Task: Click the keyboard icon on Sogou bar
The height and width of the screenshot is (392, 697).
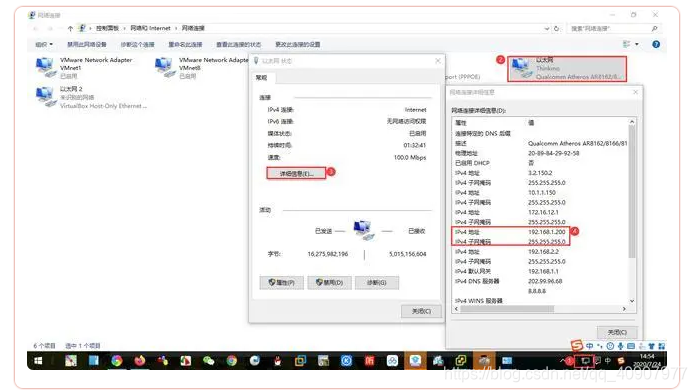Action: pos(631,346)
